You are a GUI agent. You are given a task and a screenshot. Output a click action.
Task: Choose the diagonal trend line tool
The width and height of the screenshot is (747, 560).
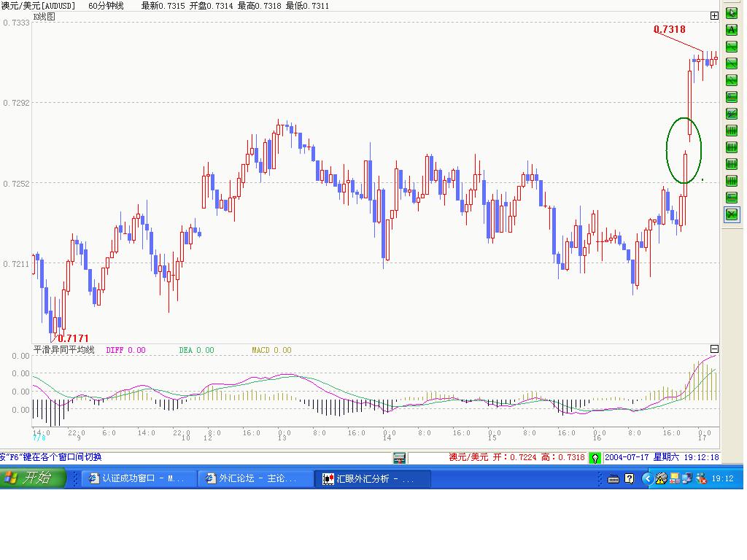(x=731, y=63)
